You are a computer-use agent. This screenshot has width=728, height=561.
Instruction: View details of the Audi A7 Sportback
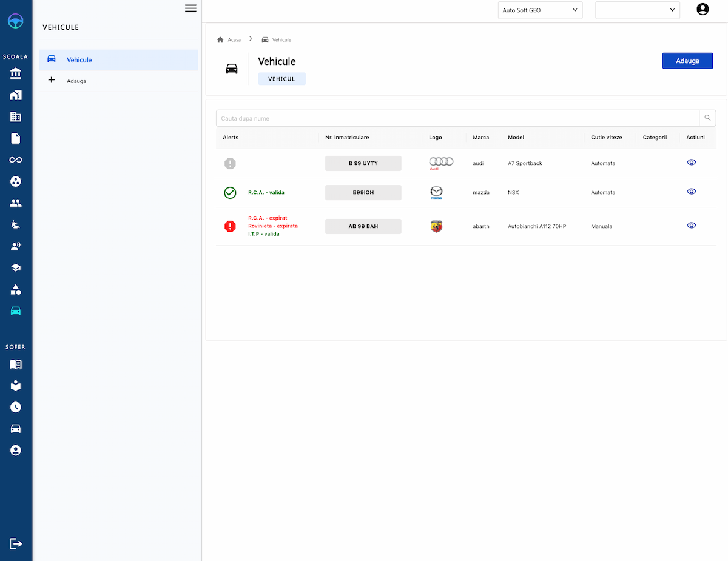(691, 163)
